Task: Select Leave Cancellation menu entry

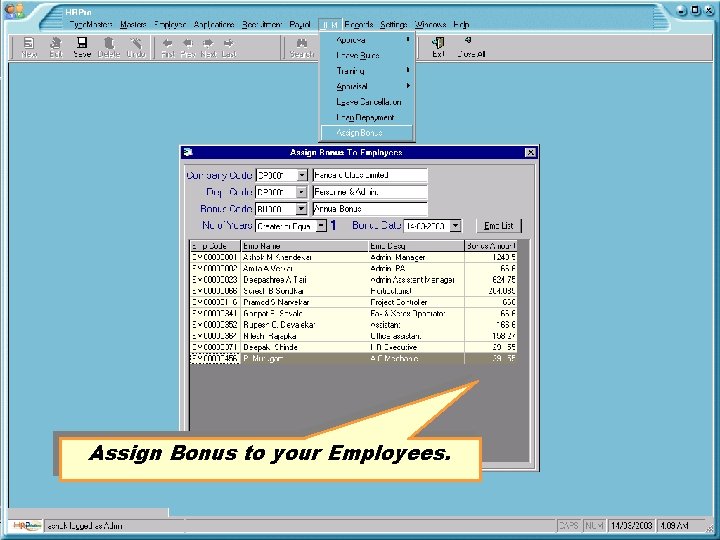Action: [367, 102]
